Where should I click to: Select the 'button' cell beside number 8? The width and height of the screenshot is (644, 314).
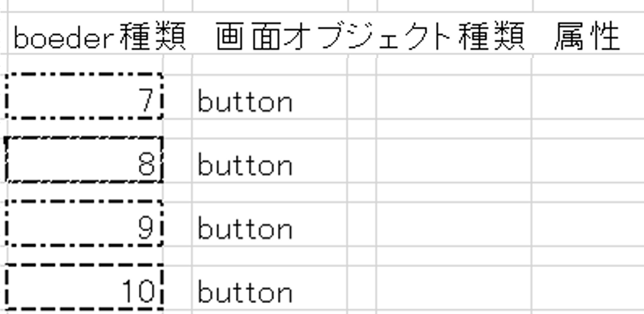tap(270, 160)
